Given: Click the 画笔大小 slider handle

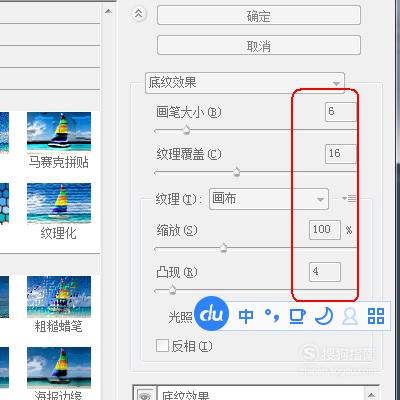Looking at the screenshot, I should pos(187,130).
